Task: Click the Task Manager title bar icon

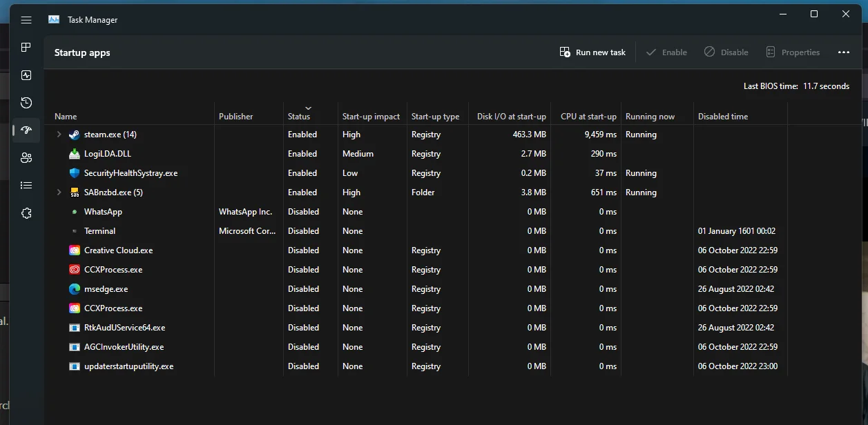Action: (54, 20)
